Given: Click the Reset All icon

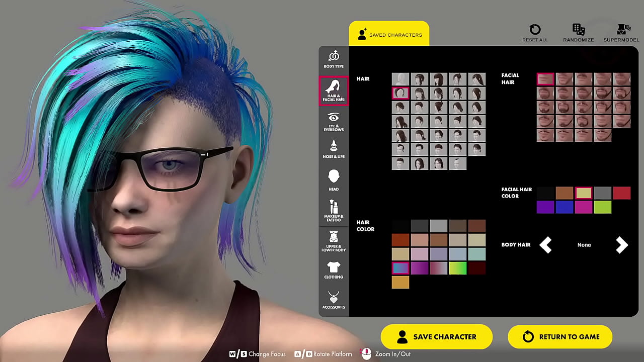Looking at the screenshot, I should (535, 33).
